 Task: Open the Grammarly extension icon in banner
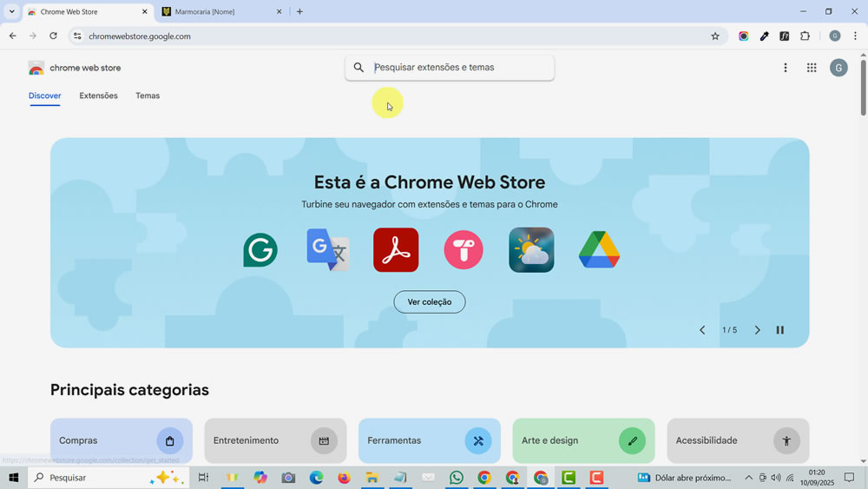(260, 250)
